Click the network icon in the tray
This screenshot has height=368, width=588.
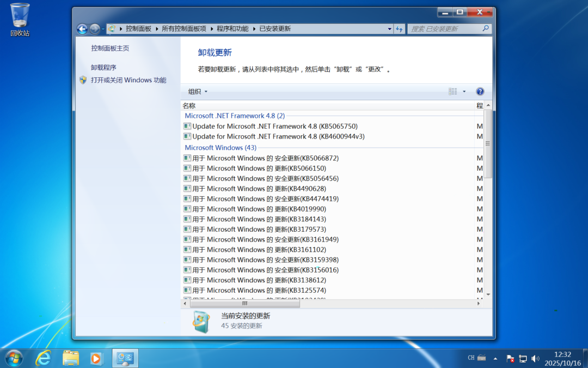tap(523, 359)
